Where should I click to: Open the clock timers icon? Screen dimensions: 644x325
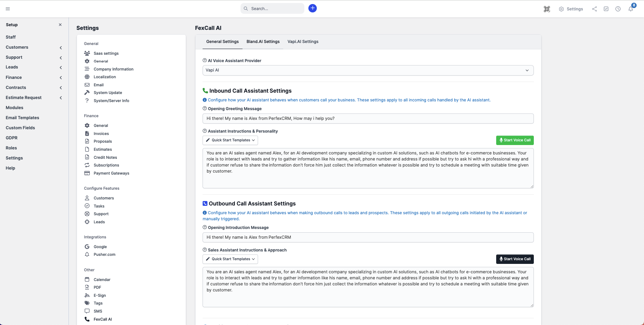point(618,9)
